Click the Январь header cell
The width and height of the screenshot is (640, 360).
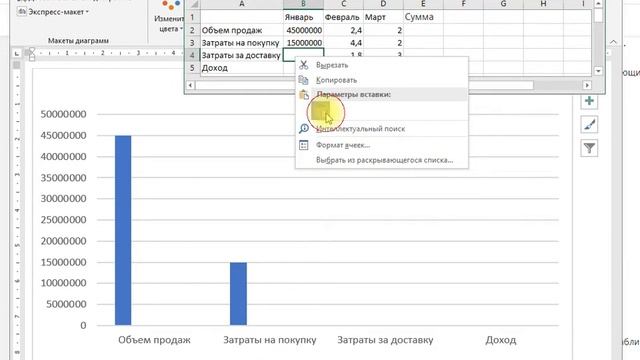coord(303,17)
